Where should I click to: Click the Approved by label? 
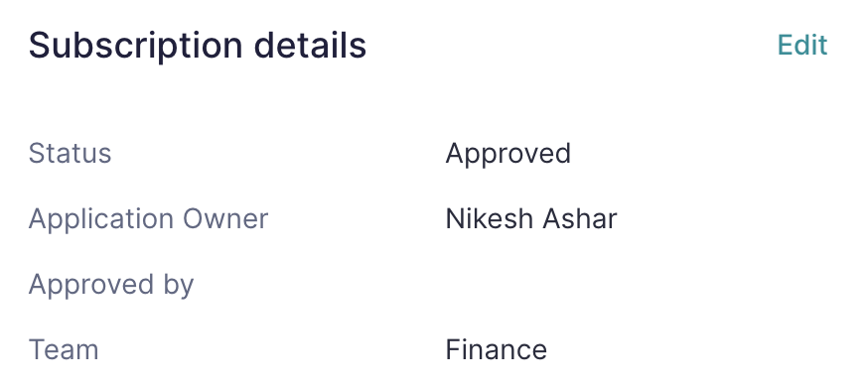pyautogui.click(x=110, y=285)
